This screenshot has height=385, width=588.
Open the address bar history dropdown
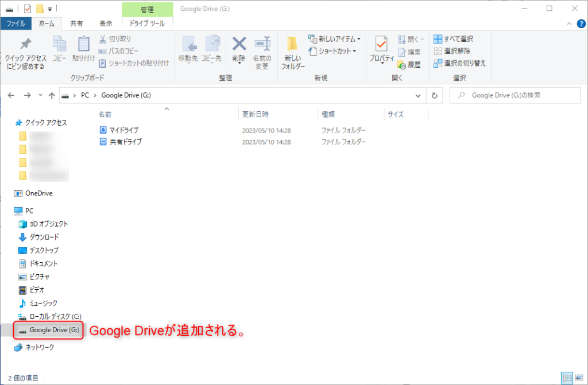click(x=418, y=96)
